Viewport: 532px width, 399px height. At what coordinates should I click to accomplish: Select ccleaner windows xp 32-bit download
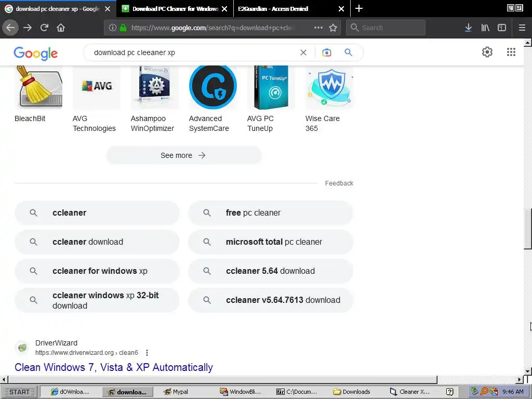click(97, 300)
